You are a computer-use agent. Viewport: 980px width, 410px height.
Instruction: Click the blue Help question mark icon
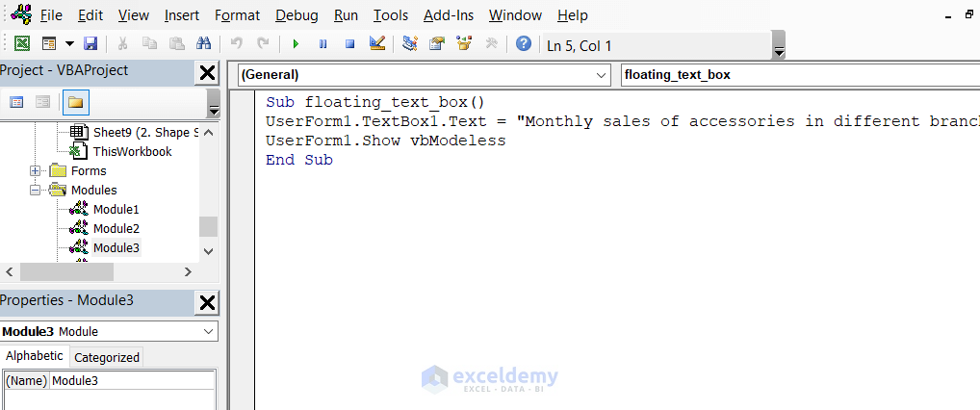(x=523, y=44)
